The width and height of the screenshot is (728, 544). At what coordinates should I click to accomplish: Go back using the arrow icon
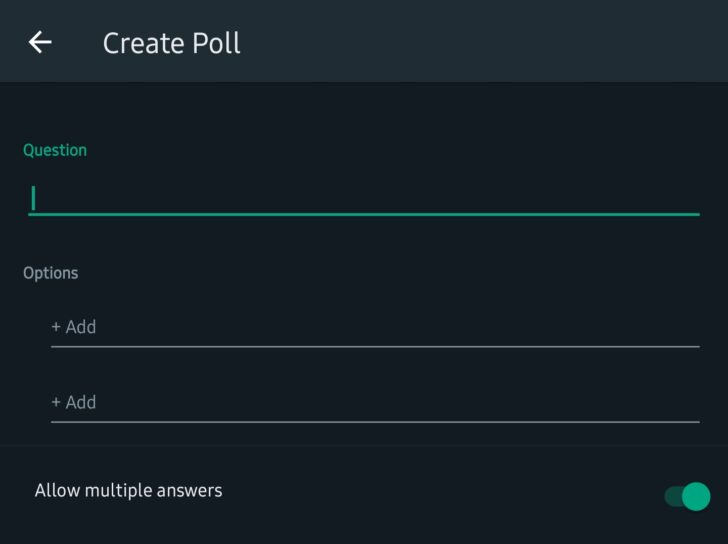40,42
